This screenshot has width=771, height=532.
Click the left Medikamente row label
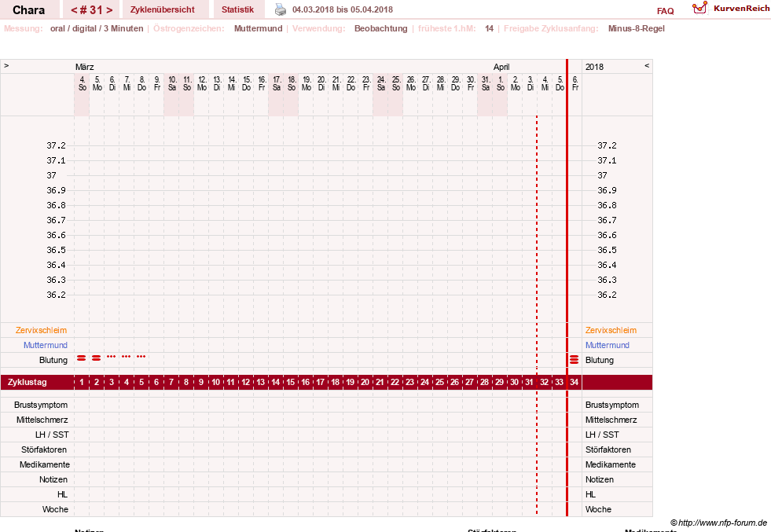pos(45,464)
